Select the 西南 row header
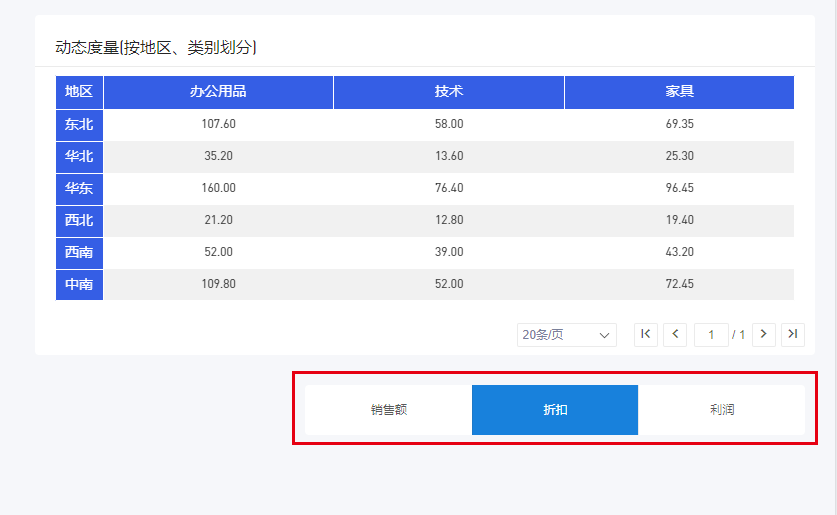The width and height of the screenshot is (837, 515). 79,252
